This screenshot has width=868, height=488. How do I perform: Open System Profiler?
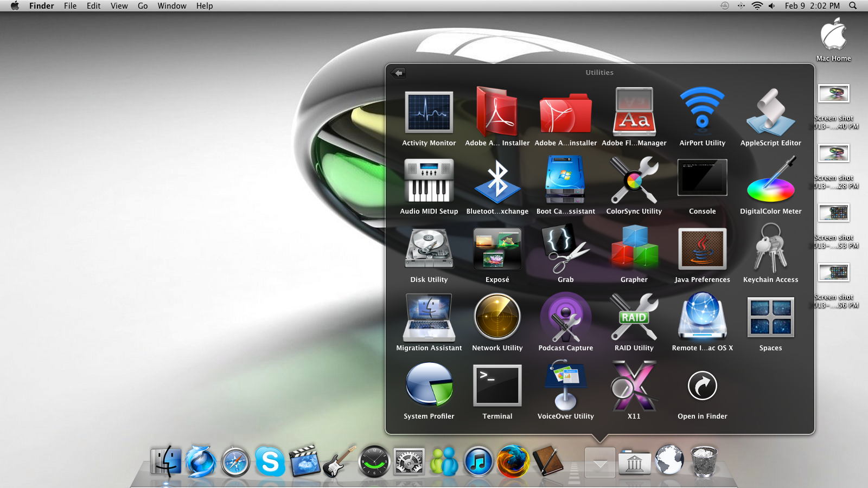click(429, 384)
